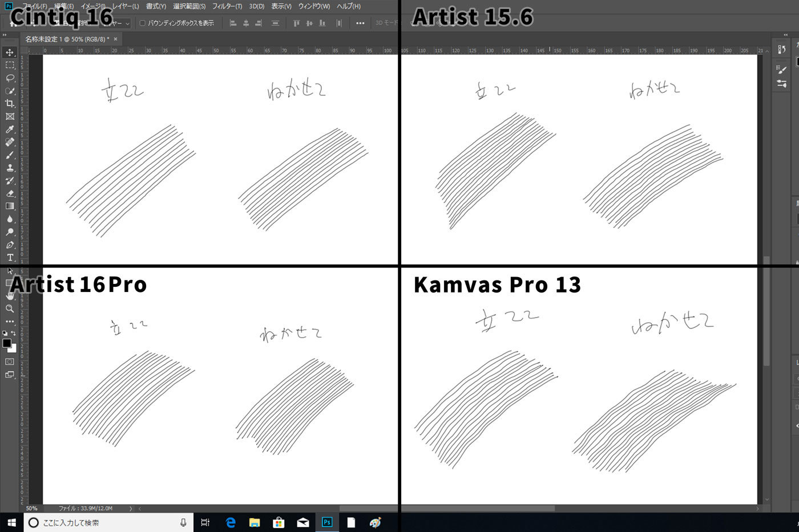Open the フィルター(T) menu
799x532 pixels.
(x=227, y=6)
